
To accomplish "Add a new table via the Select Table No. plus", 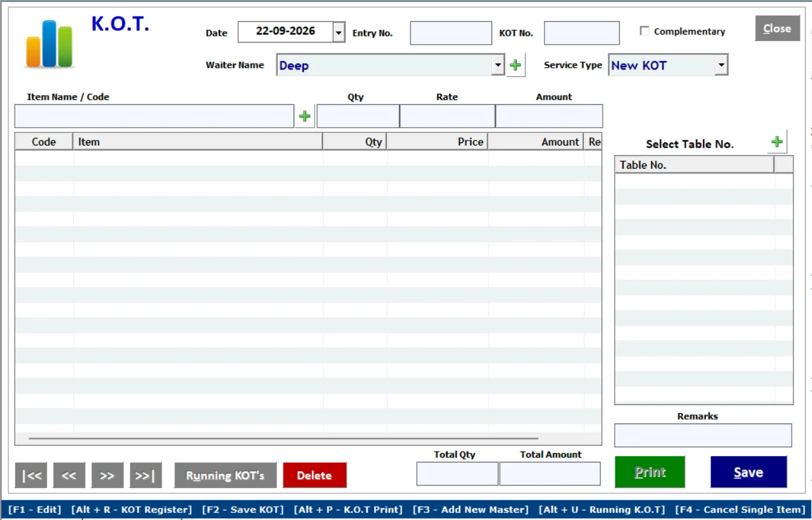I will (777, 142).
